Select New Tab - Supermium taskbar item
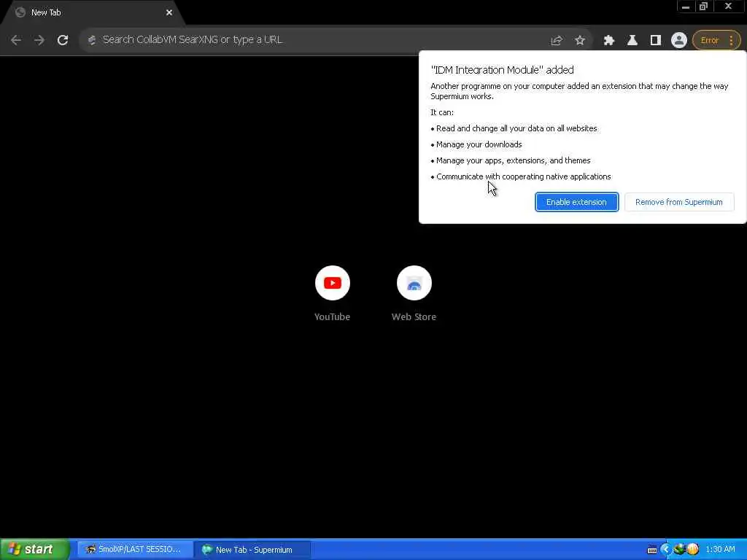This screenshot has width=747, height=560. 252,550
